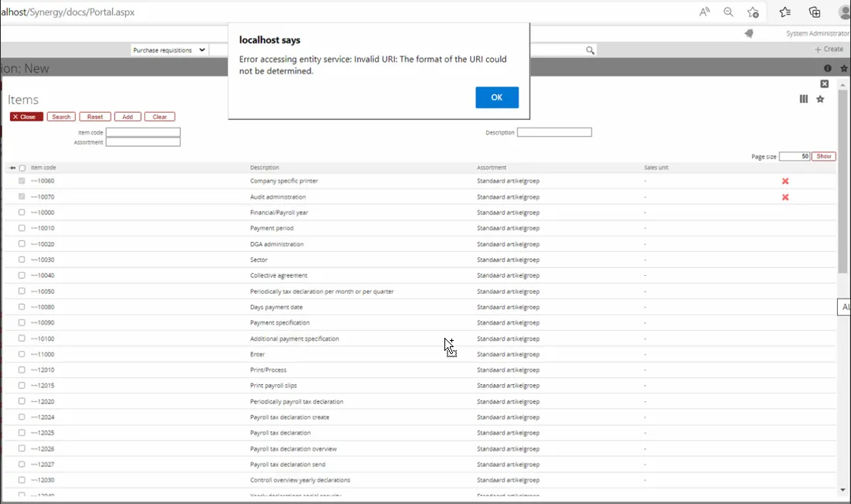The height and width of the screenshot is (504, 851).
Task: Click the notification bell icon
Action: coord(748,33)
